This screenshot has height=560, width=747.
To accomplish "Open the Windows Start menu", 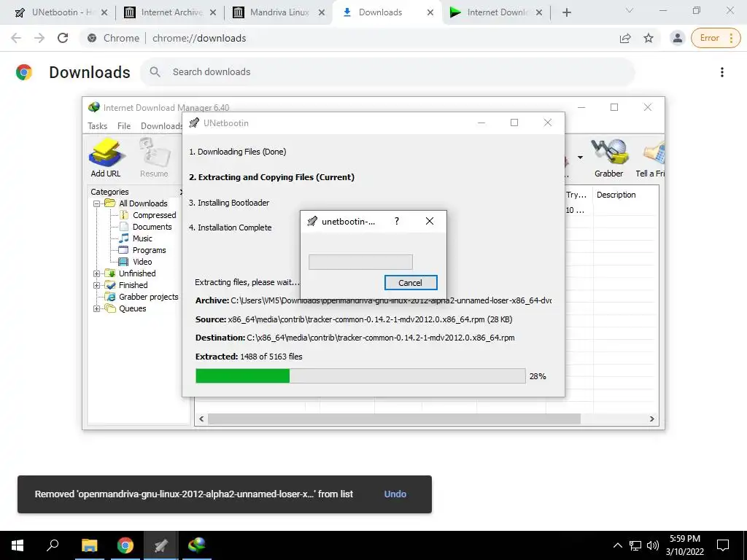I will (18, 545).
